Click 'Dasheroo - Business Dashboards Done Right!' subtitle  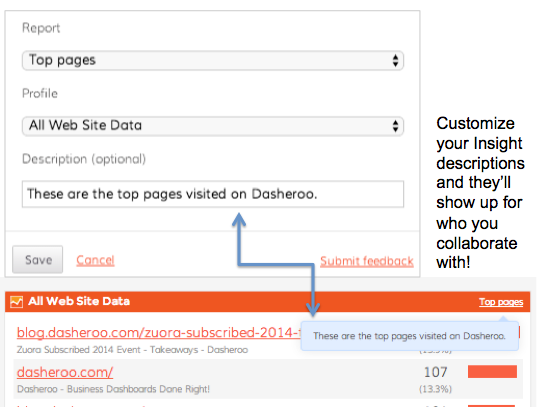[113, 389]
